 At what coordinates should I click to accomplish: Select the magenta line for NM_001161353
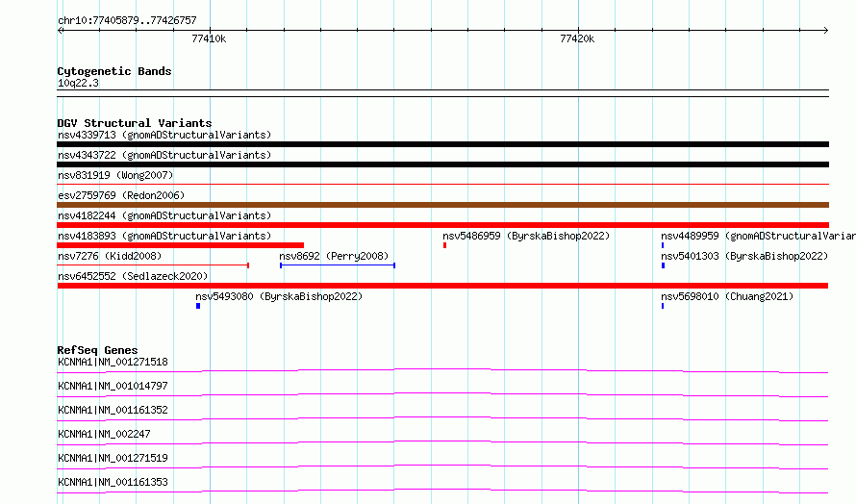point(442,491)
